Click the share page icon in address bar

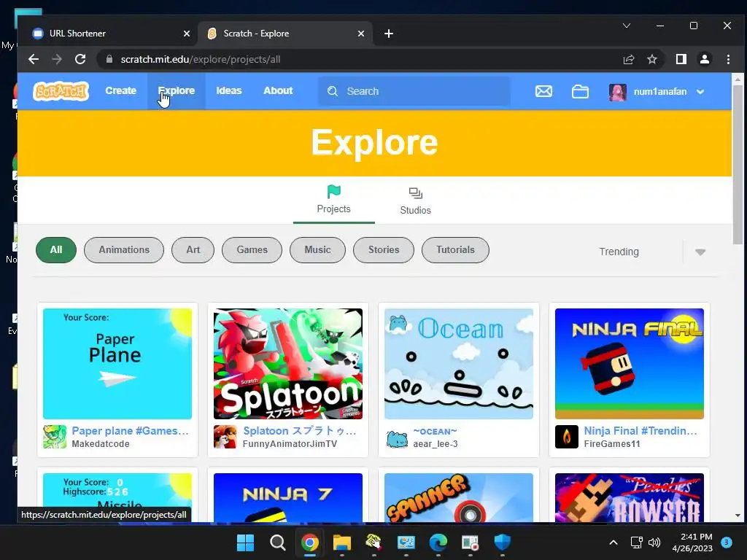[x=628, y=59]
